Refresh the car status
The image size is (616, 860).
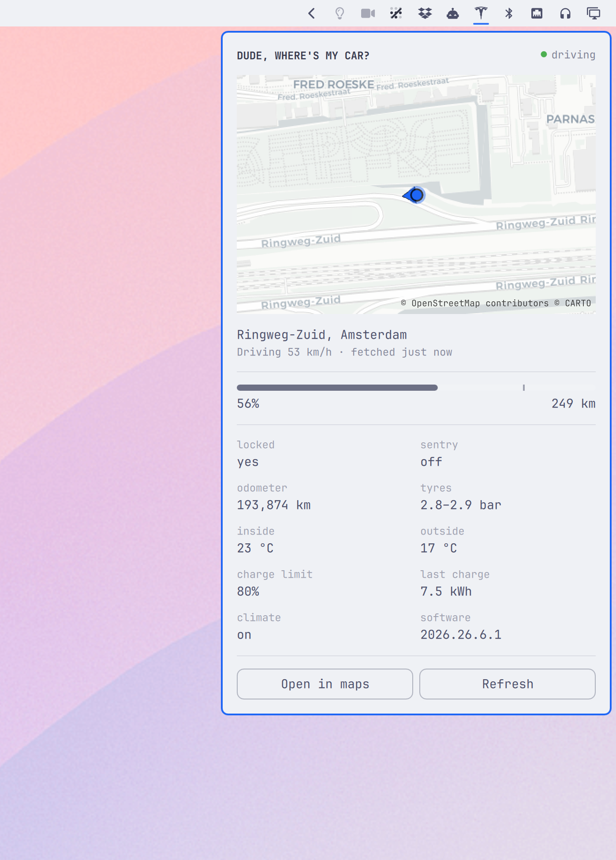point(508,684)
